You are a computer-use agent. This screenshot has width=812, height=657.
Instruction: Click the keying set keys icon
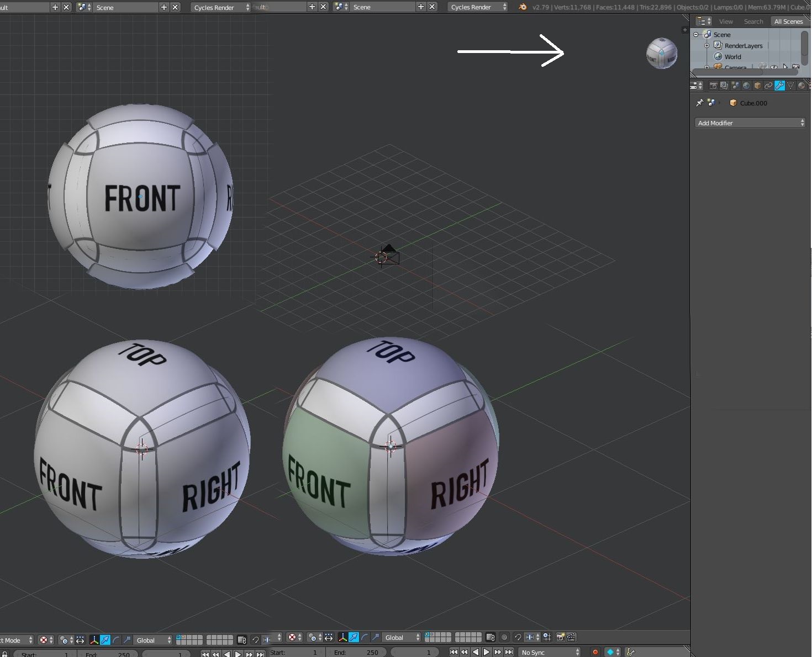[x=631, y=652]
